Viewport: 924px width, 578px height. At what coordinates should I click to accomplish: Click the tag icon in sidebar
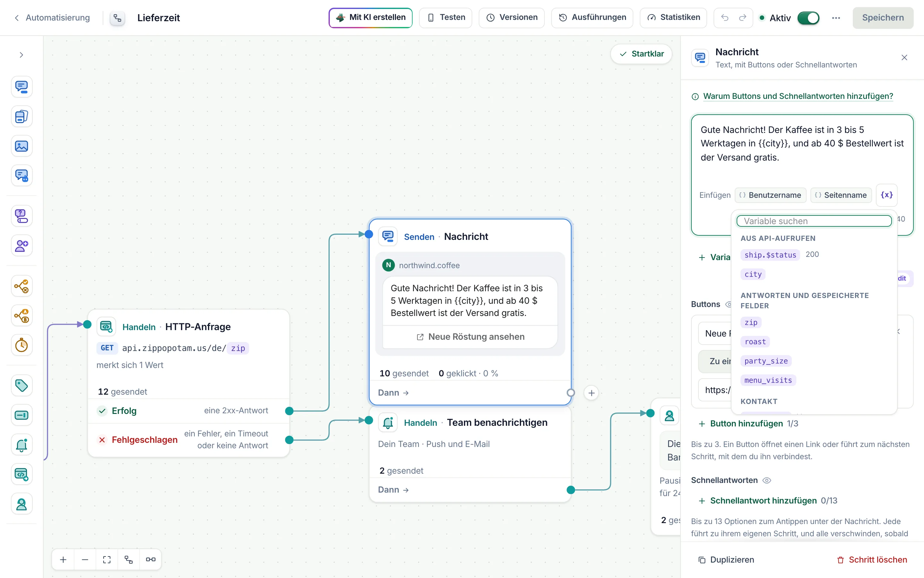pyautogui.click(x=21, y=385)
